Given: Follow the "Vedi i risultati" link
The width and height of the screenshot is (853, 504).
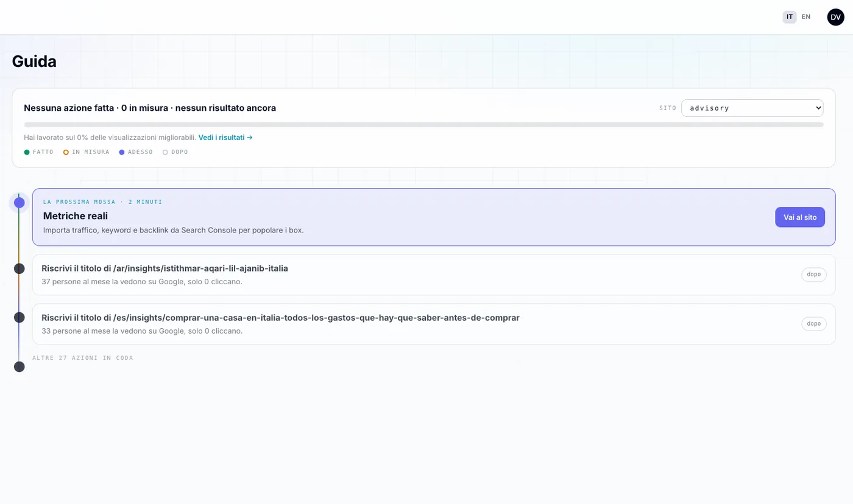Looking at the screenshot, I should pyautogui.click(x=225, y=138).
